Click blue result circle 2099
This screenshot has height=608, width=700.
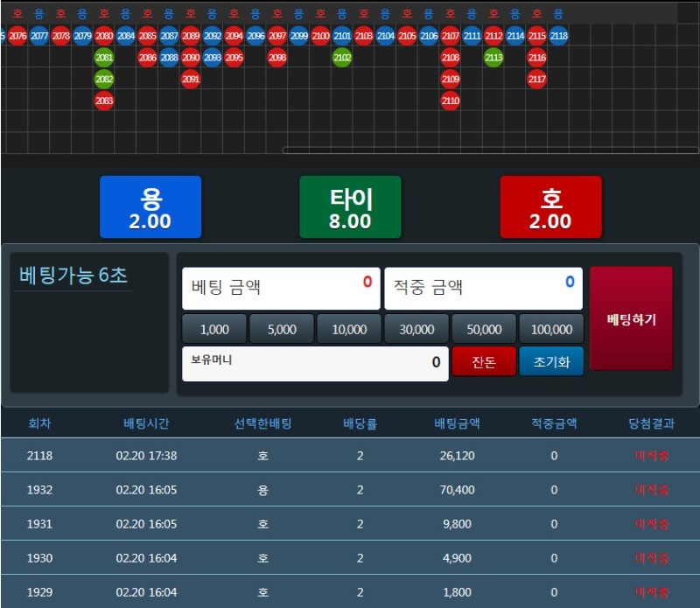[x=299, y=36]
